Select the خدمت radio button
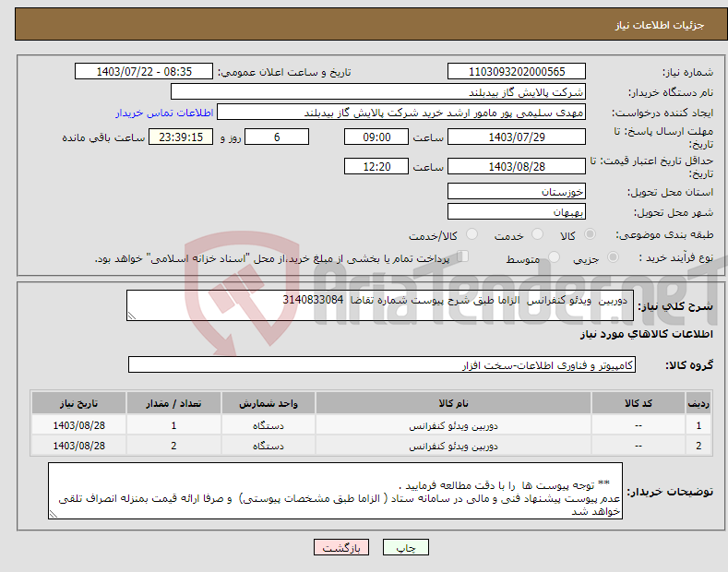Image resolution: width=728 pixels, height=572 pixels. click(x=537, y=234)
